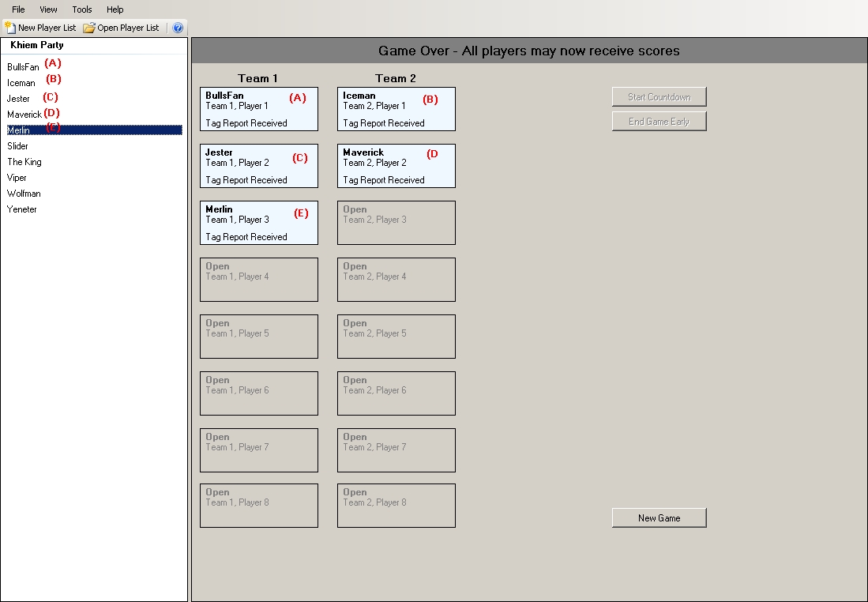Click the blue help question mark icon
868x602 pixels.
coord(178,28)
